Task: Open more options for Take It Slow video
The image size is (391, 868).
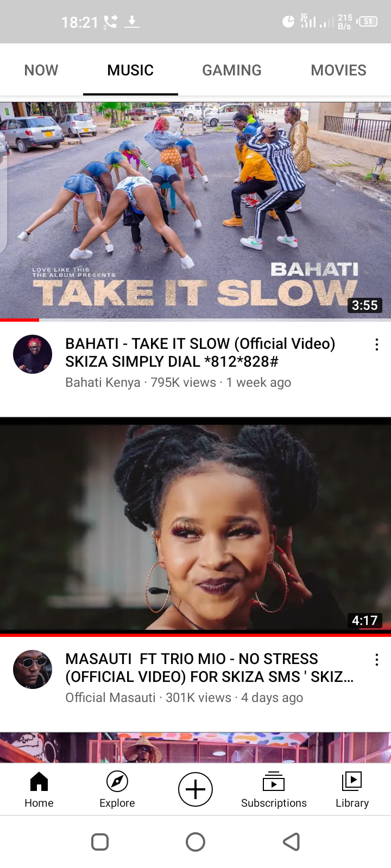Action: pos(377,344)
